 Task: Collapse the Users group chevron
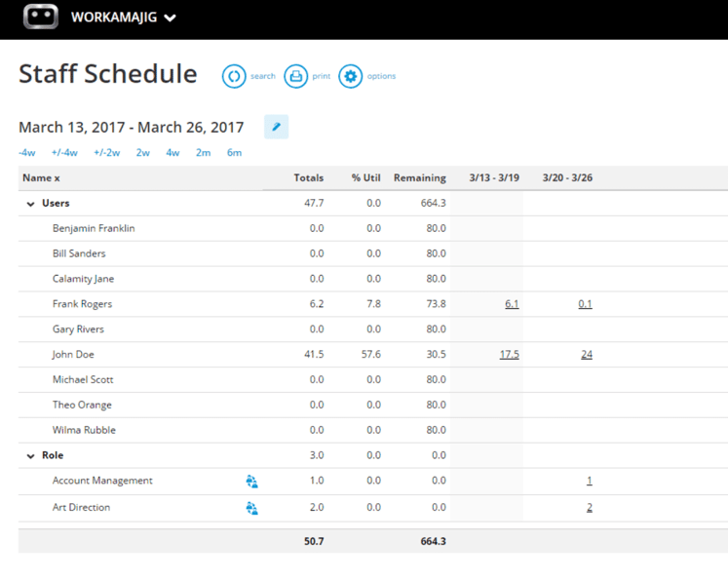pos(31,204)
